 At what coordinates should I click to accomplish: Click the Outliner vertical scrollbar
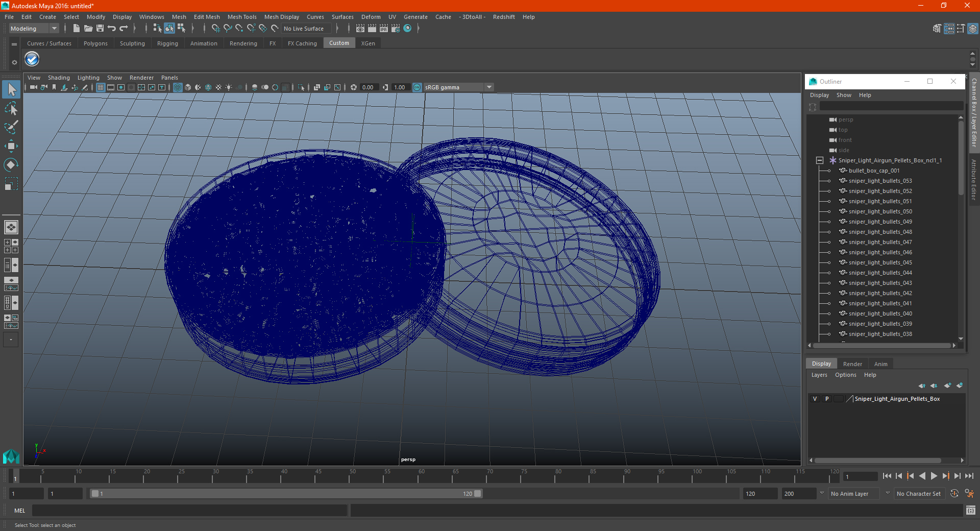click(961, 158)
